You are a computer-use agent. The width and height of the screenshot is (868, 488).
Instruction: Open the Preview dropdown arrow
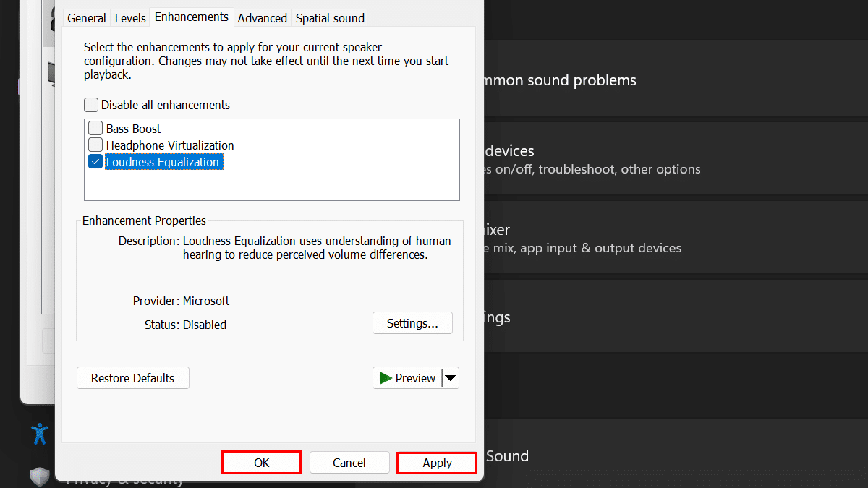click(450, 378)
